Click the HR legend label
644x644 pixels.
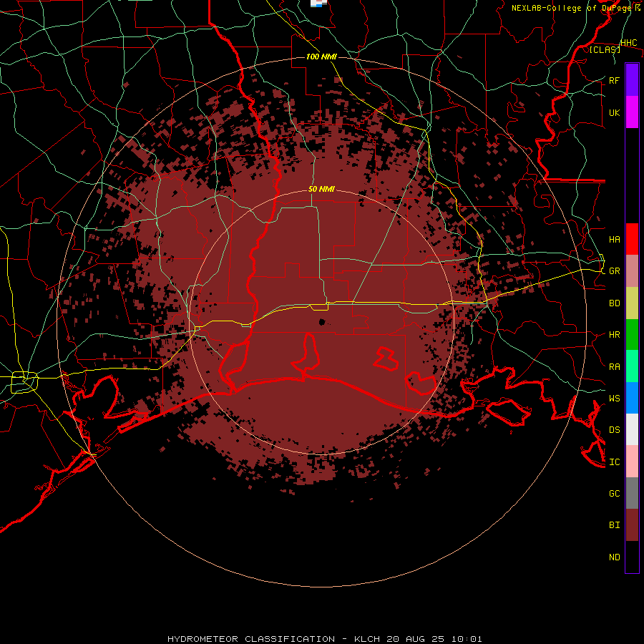(615, 335)
